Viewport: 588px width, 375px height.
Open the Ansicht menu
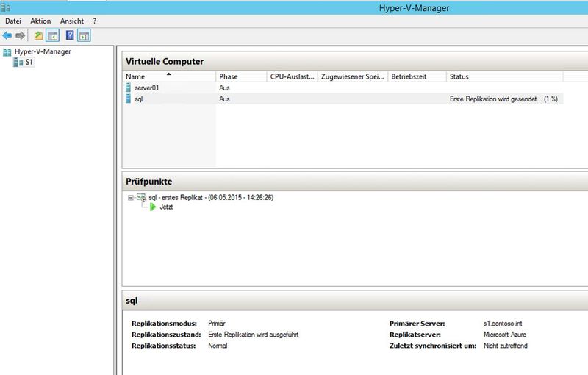click(72, 21)
